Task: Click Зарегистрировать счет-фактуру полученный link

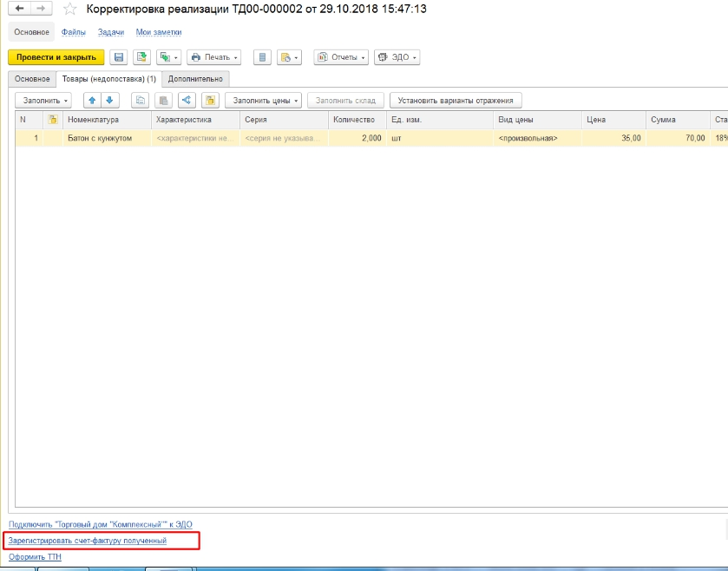Action: (87, 541)
